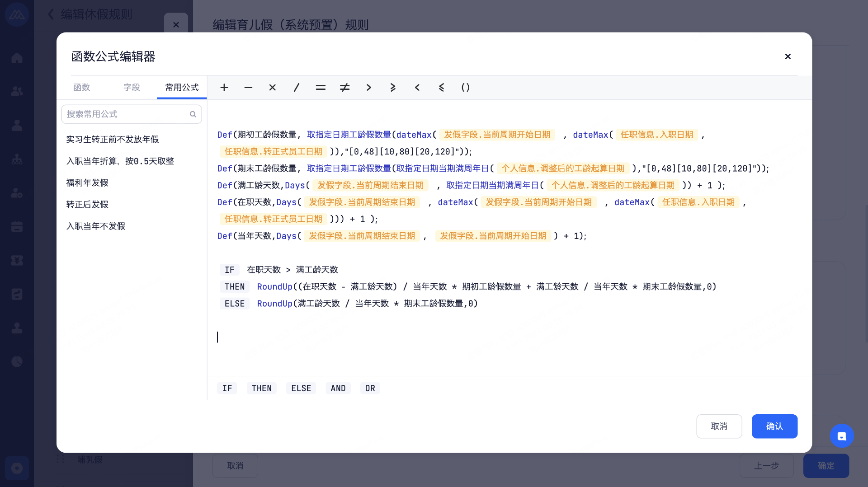Select the 福利年发假 formula
This screenshot has height=487, width=868.
87,183
